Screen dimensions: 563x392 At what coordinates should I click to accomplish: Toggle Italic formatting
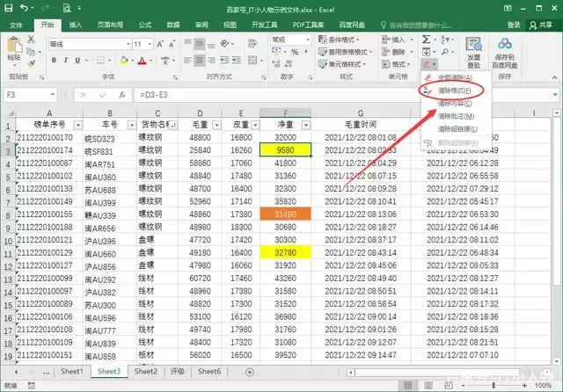click(x=66, y=61)
